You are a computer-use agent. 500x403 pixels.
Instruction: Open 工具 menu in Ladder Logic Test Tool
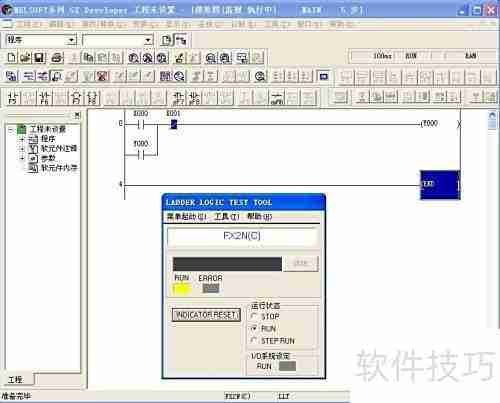(227, 217)
